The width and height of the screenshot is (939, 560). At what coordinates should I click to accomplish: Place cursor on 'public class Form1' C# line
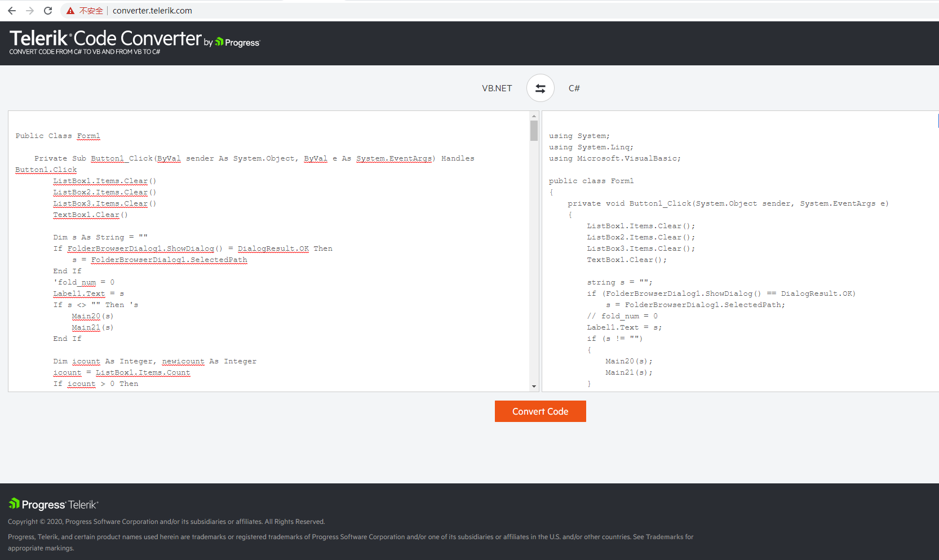point(591,181)
